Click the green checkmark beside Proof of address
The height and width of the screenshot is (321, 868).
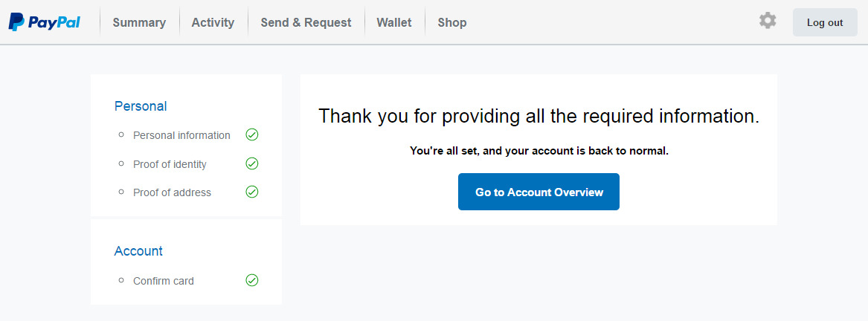pos(252,192)
